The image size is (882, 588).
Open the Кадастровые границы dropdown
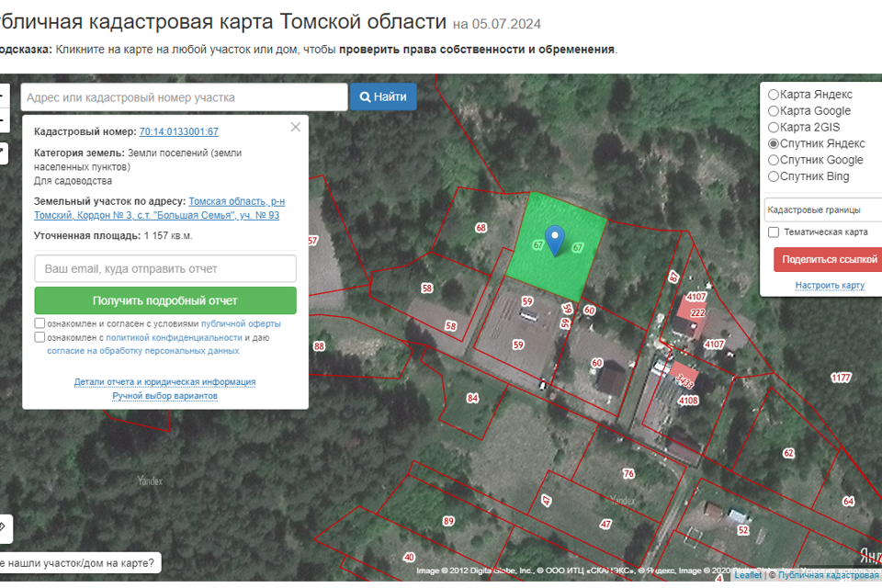(822, 209)
